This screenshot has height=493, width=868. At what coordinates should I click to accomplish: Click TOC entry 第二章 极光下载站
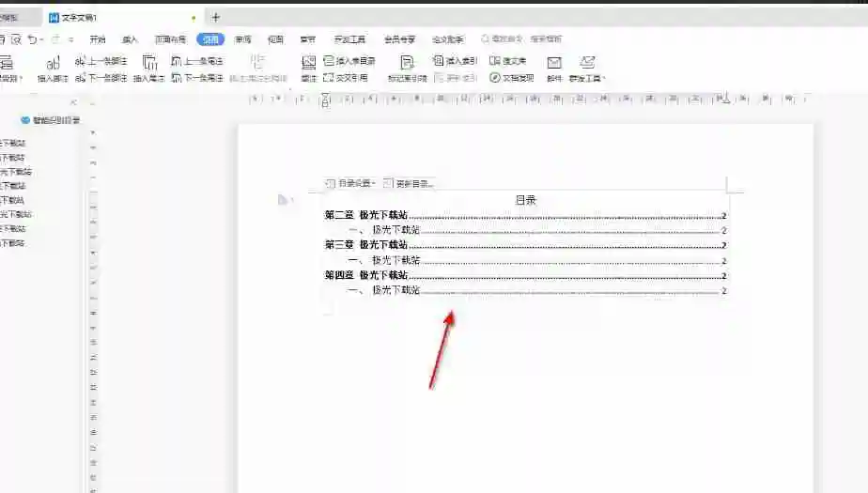525,215
